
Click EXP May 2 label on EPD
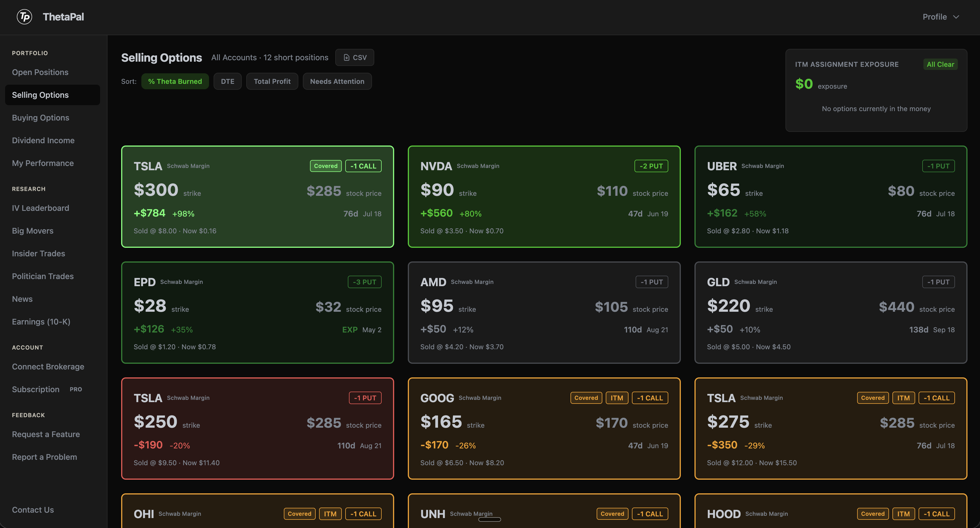(361, 330)
